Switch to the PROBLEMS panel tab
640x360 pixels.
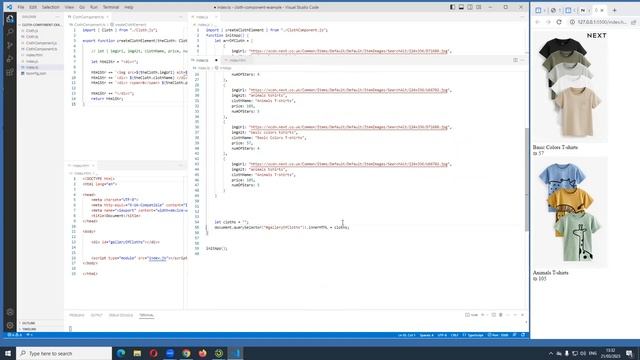(x=76, y=316)
